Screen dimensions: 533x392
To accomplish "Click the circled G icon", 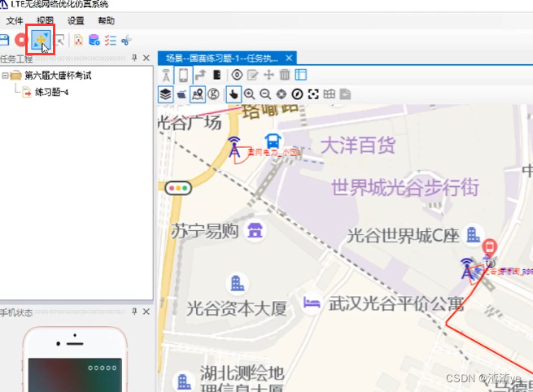I will point(213,94).
